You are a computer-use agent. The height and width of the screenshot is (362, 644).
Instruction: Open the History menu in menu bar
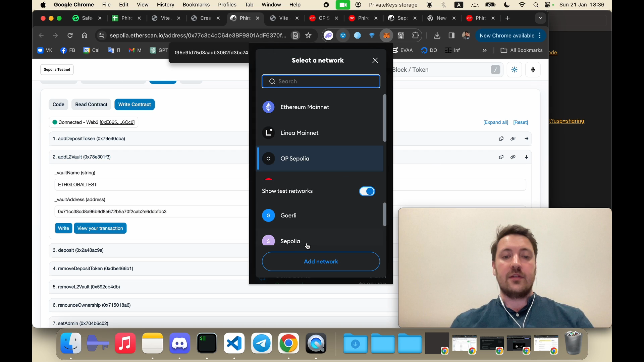(x=165, y=5)
